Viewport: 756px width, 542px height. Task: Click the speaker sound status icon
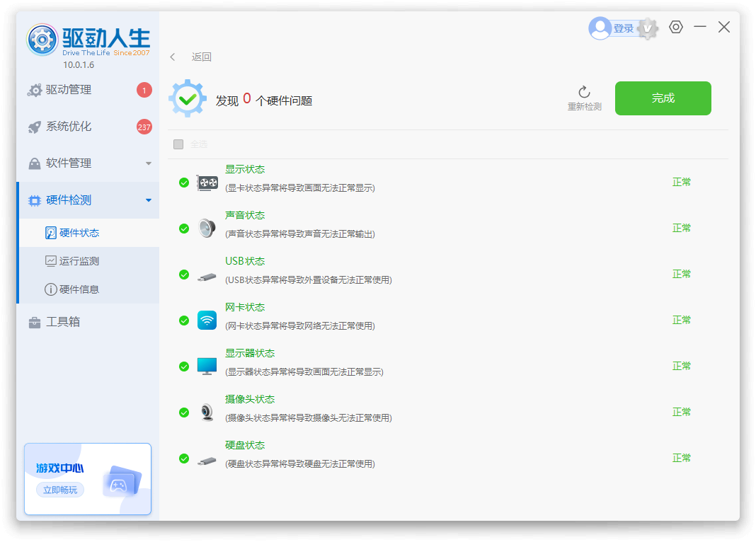(207, 228)
